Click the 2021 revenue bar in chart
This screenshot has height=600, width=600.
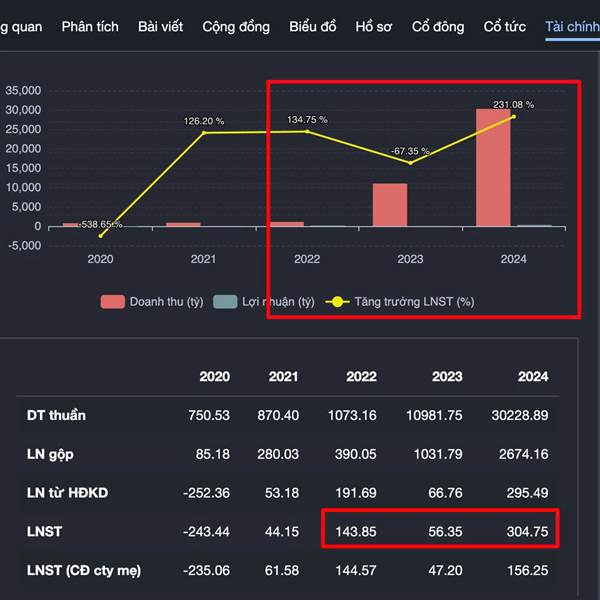(183, 225)
